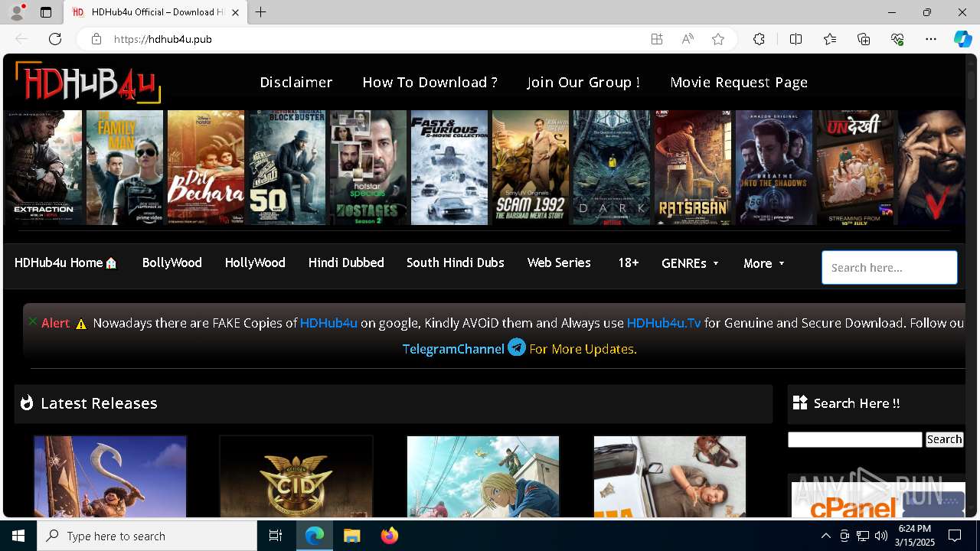980x551 pixels.
Task: Follow the HDHub4u.Tv link in alert
Action: point(664,323)
